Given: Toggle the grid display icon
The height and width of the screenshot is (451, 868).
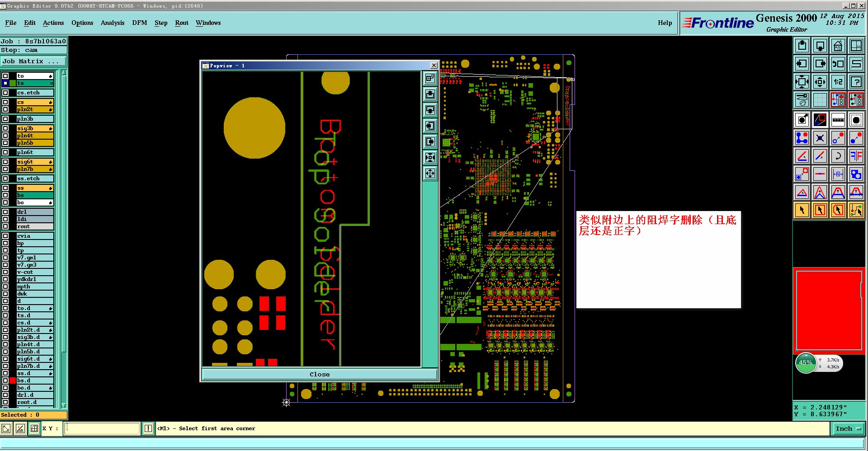Looking at the screenshot, I should point(820,100).
